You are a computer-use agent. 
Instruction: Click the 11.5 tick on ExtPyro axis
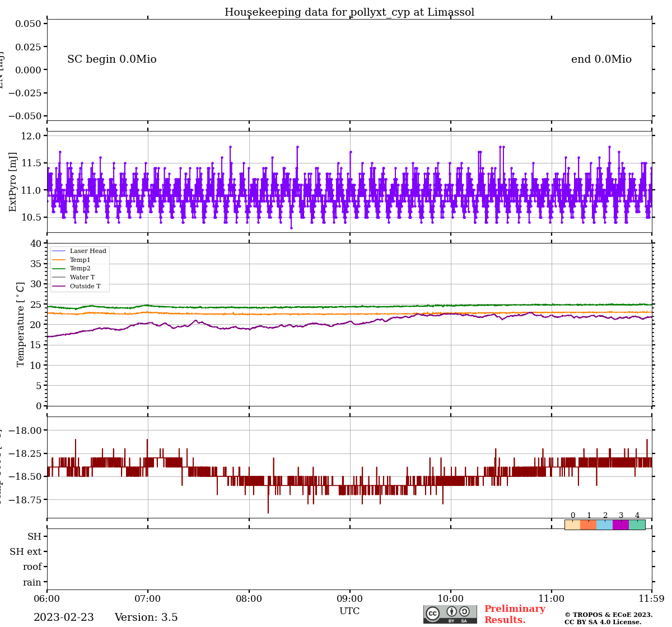[x=31, y=163]
